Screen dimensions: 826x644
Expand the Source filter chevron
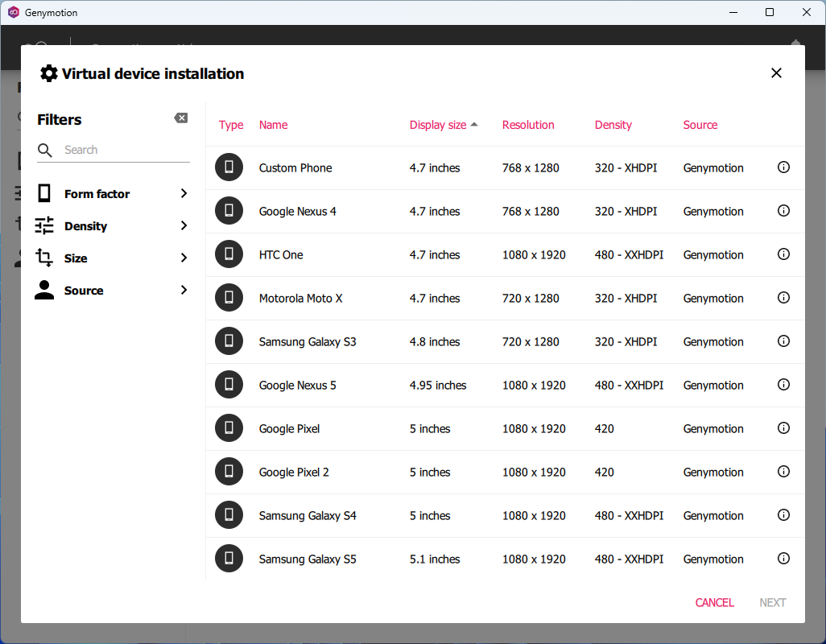(184, 290)
